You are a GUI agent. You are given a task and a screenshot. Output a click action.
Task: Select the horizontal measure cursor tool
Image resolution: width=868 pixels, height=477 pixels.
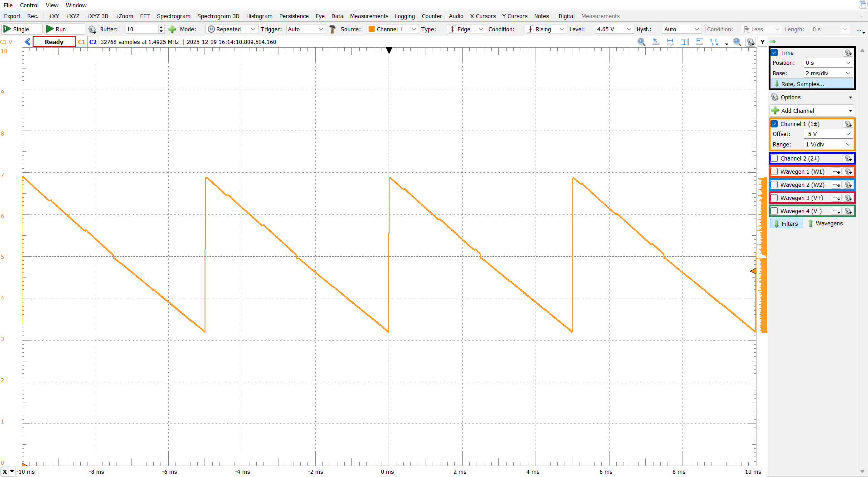[x=670, y=42]
